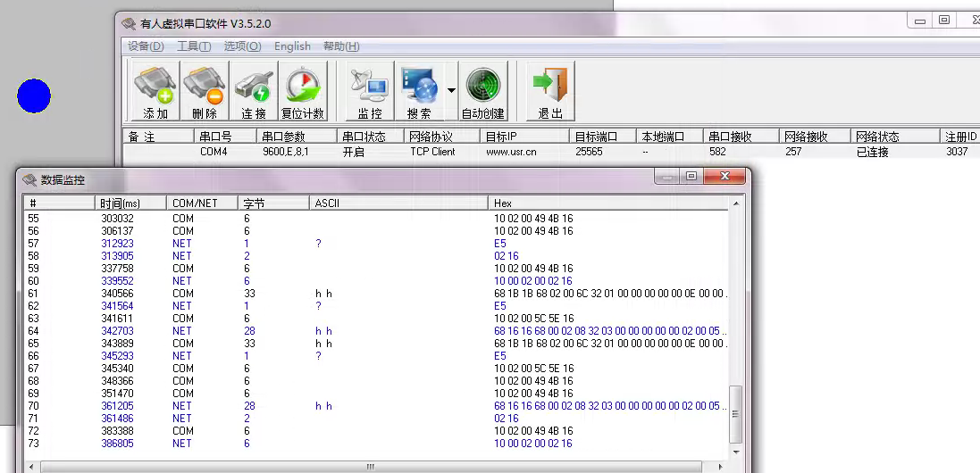Open the 帮助(H) menu
980x473 pixels.
click(341, 46)
